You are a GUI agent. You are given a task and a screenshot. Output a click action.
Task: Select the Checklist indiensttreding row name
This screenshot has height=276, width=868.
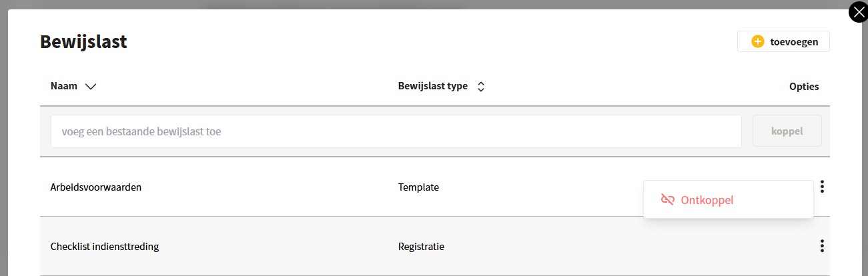[x=105, y=247]
